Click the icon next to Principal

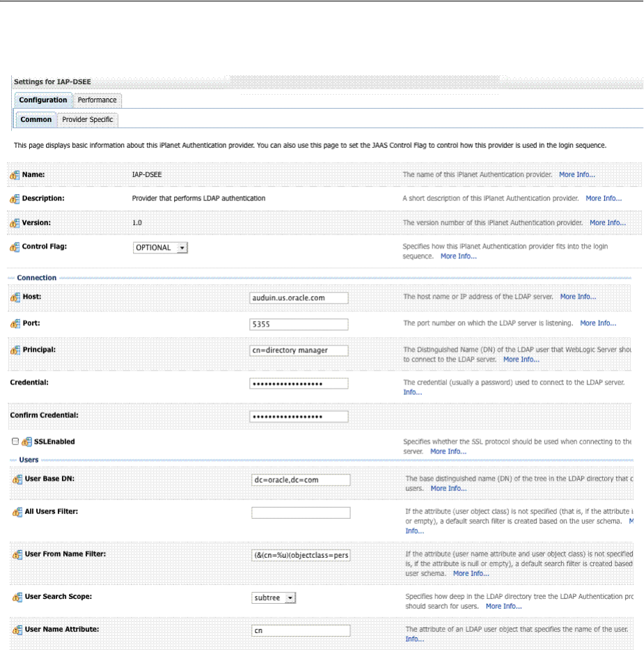[x=15, y=350]
